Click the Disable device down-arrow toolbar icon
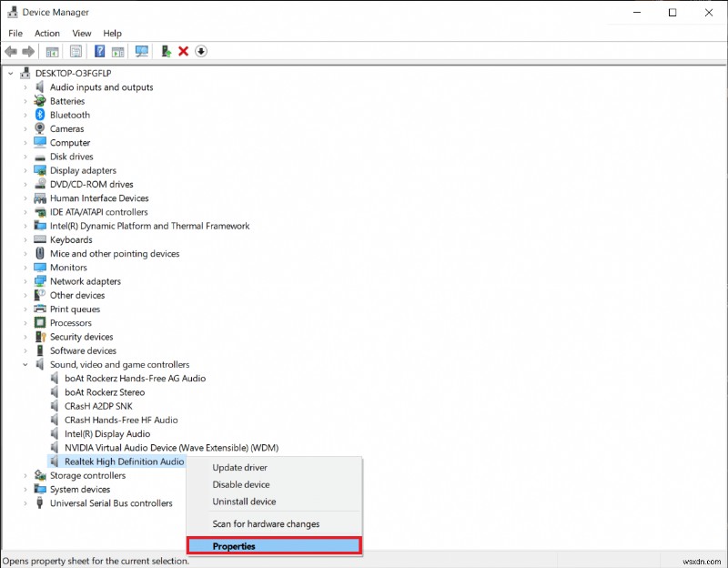The width and height of the screenshot is (728, 568). [201, 51]
